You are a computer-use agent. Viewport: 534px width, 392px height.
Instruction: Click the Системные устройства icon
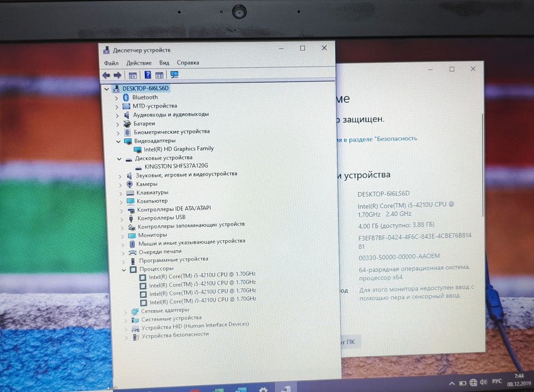pos(135,320)
